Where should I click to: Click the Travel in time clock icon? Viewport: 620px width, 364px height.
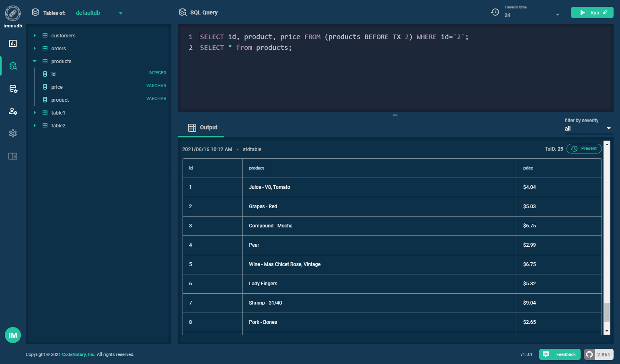coord(495,12)
